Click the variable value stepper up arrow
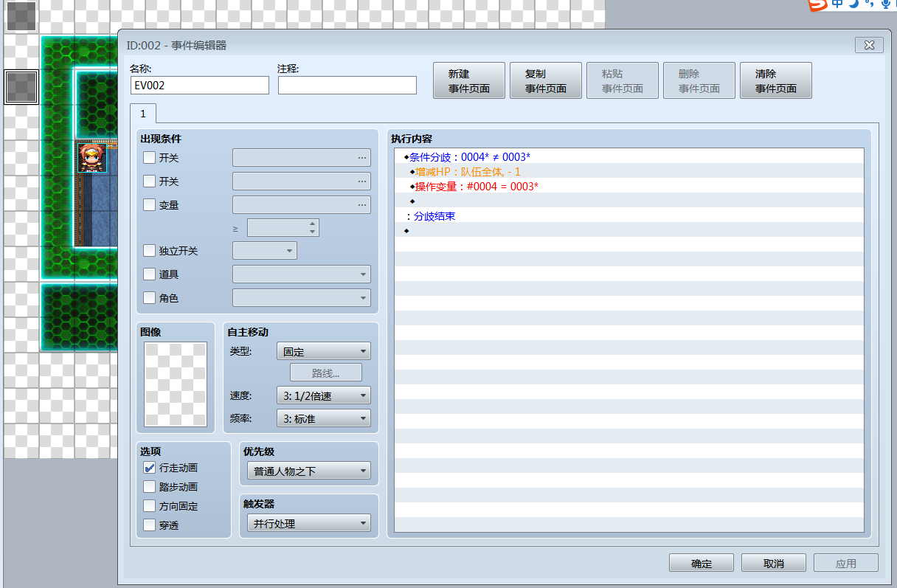The width and height of the screenshot is (897, 588). point(313,223)
